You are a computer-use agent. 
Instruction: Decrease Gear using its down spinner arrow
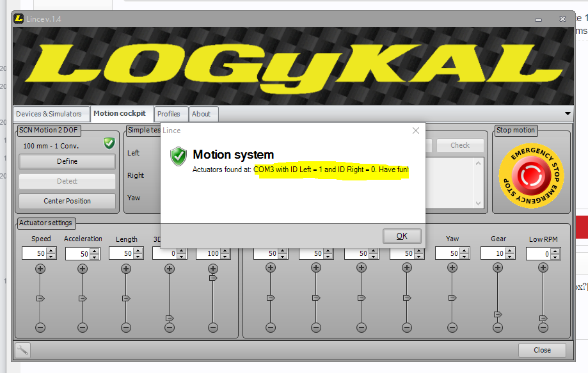pos(510,257)
